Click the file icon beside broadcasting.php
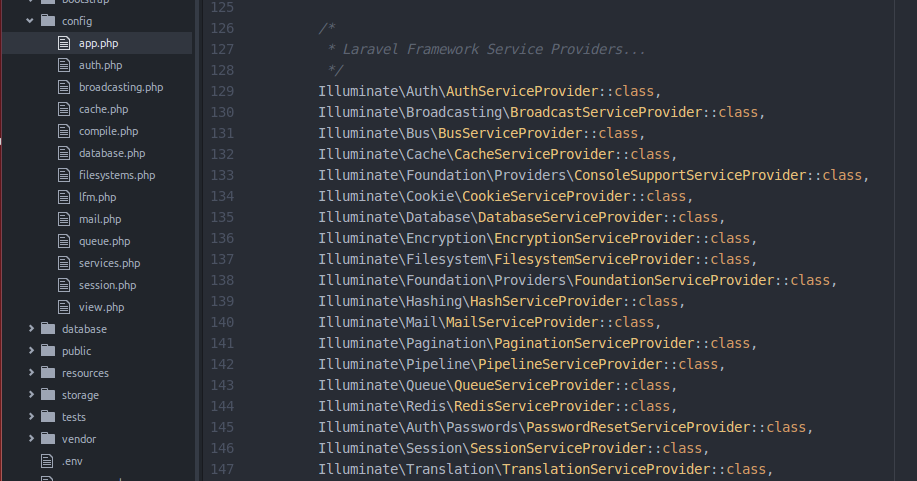Viewport: 917px width, 481px height. [64, 87]
